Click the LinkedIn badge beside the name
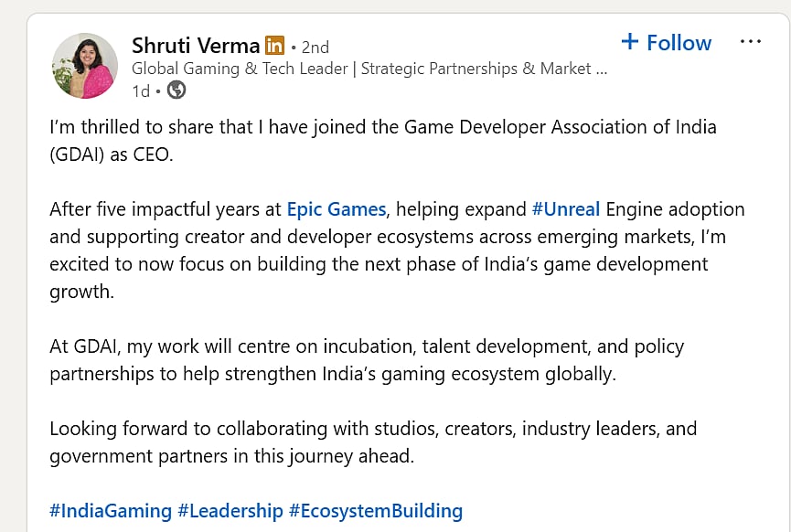Image resolution: width=791 pixels, height=532 pixels. pos(274,45)
